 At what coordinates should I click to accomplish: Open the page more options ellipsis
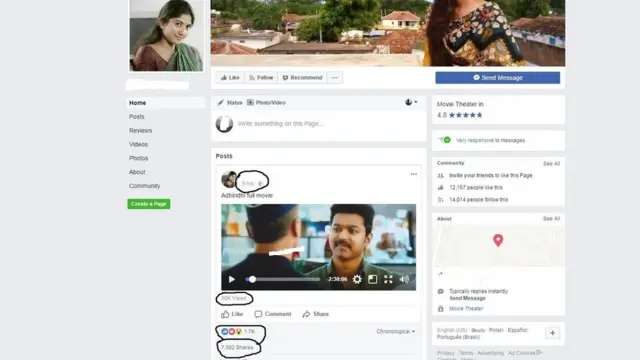[335, 78]
